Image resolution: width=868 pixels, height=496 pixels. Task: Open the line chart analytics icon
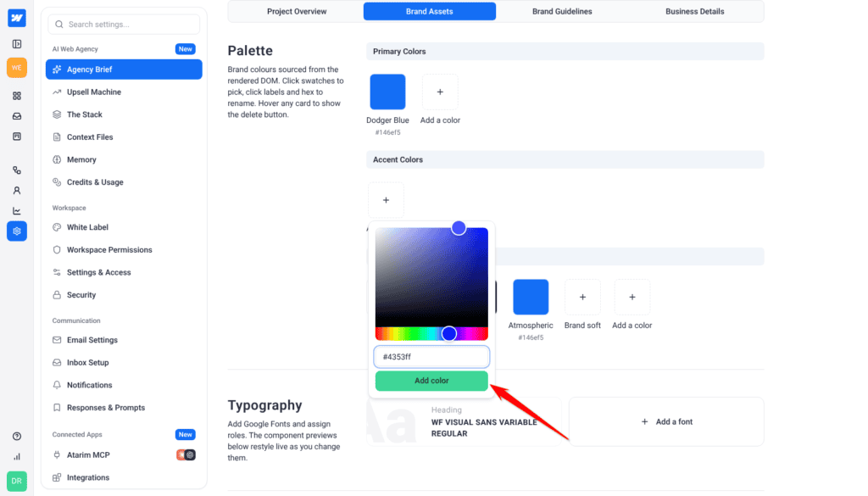[x=17, y=211]
